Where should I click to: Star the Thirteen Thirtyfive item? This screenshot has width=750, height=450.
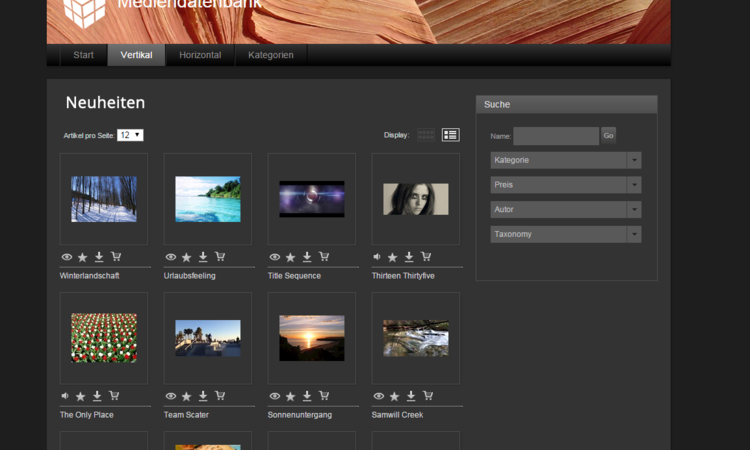[392, 258]
